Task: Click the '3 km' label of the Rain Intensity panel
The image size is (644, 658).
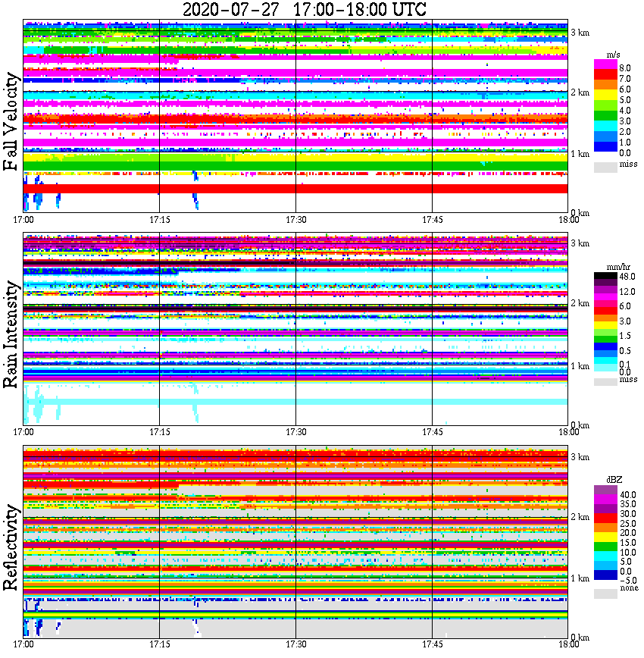Action: pyautogui.click(x=580, y=243)
